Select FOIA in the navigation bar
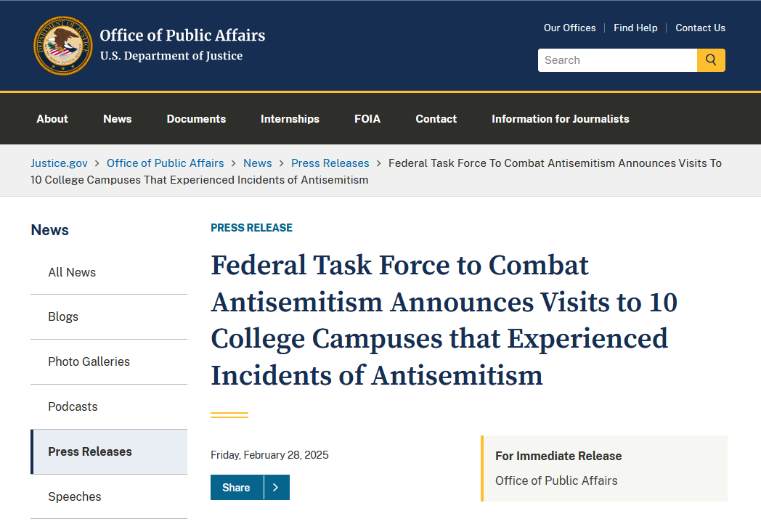This screenshot has width=761, height=532. (x=367, y=119)
